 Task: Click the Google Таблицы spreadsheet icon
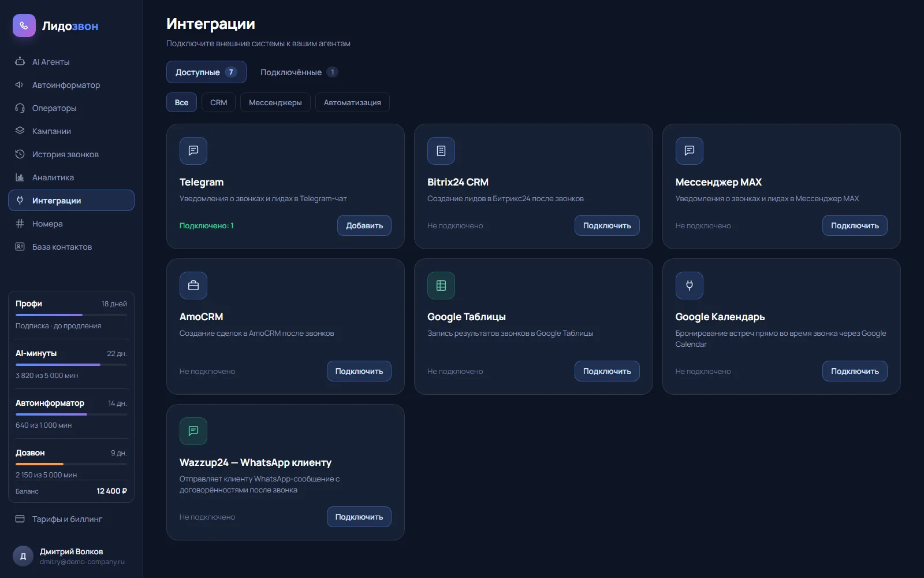point(441,286)
